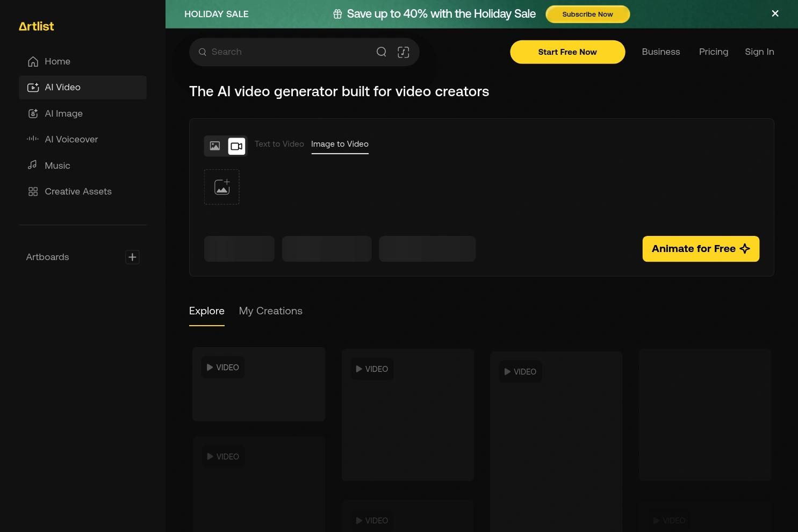Open Creative Assets section
798x532 pixels.
[78, 191]
